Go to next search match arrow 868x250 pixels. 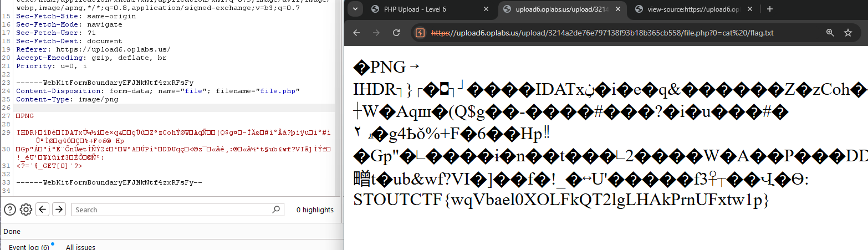point(59,210)
